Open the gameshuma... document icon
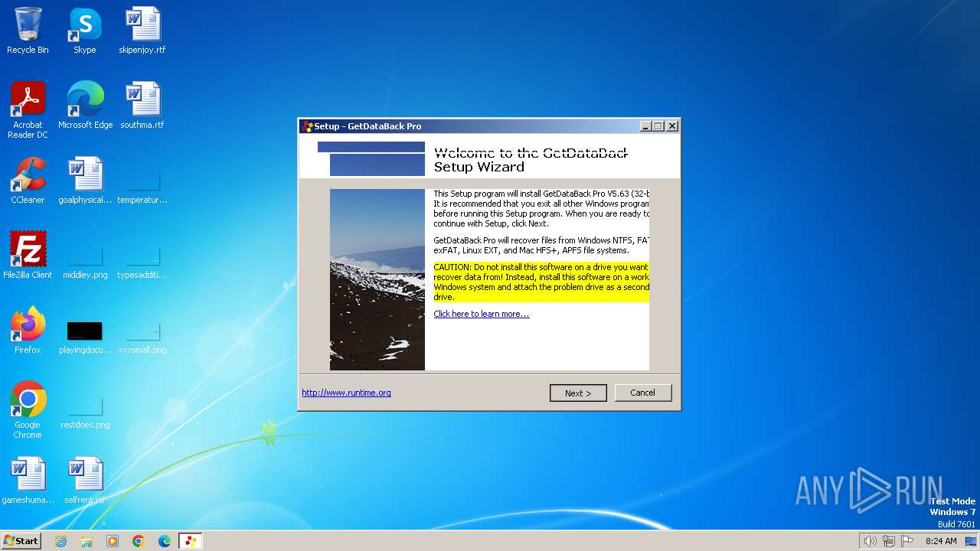980x551 pixels. click(x=28, y=481)
